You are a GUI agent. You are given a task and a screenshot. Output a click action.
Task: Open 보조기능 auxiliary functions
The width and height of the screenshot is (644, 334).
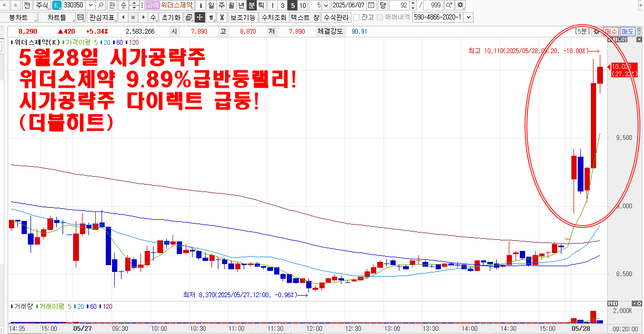[243, 17]
